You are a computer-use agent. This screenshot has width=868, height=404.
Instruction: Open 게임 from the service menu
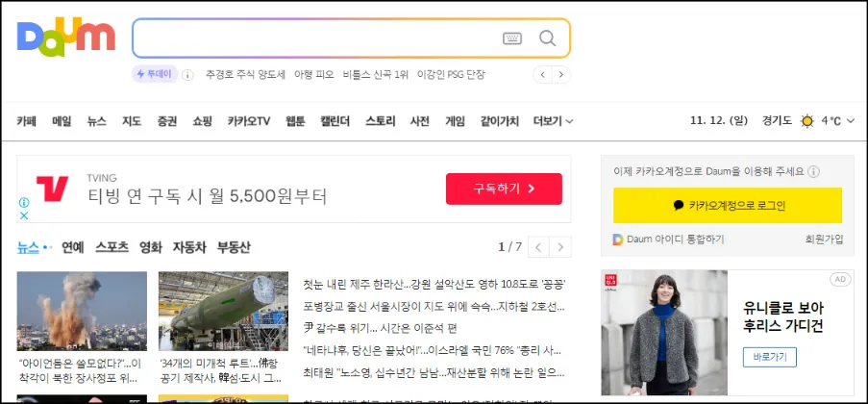[x=455, y=121]
